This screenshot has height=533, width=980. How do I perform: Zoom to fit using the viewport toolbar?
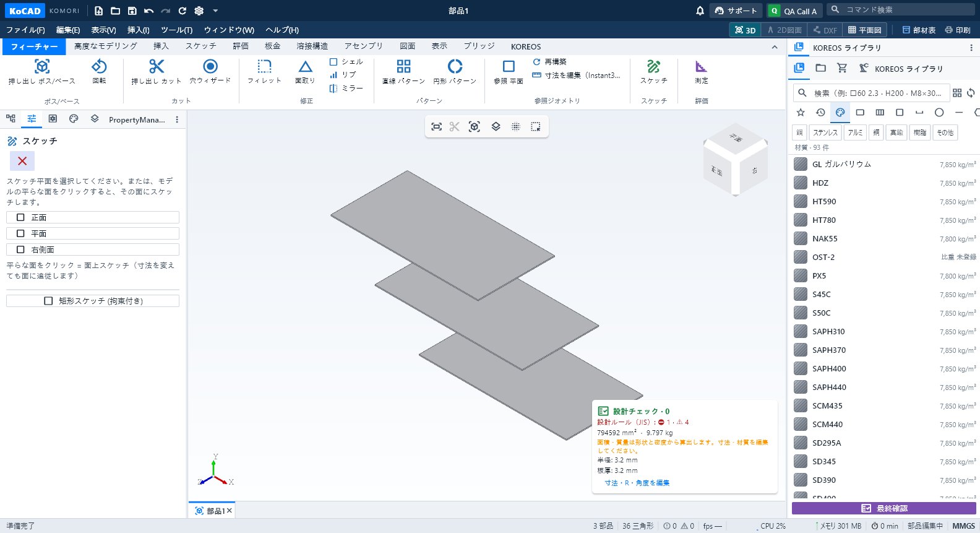point(436,126)
